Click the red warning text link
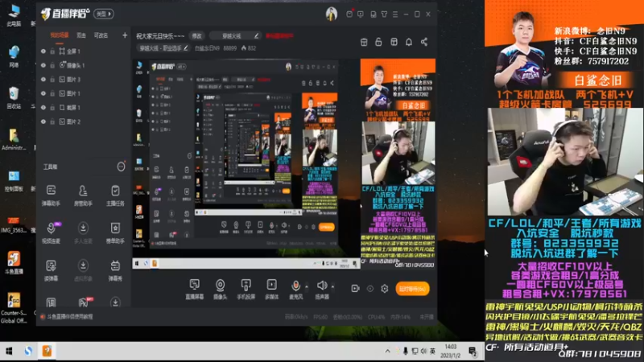Image resolution: width=644 pixels, height=362 pixels. click(x=279, y=36)
